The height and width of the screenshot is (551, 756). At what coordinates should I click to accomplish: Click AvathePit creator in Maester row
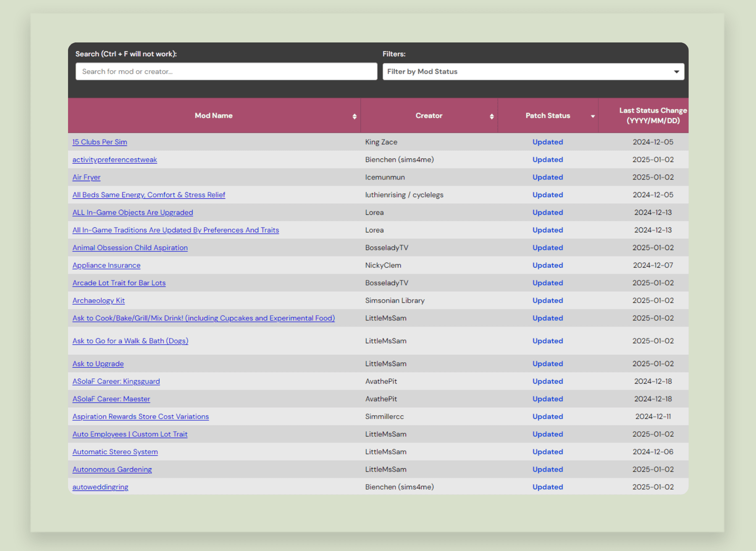point(381,399)
